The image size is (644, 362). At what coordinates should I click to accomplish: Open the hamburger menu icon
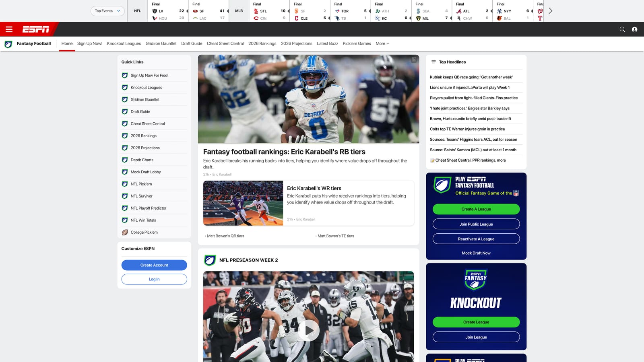click(9, 29)
